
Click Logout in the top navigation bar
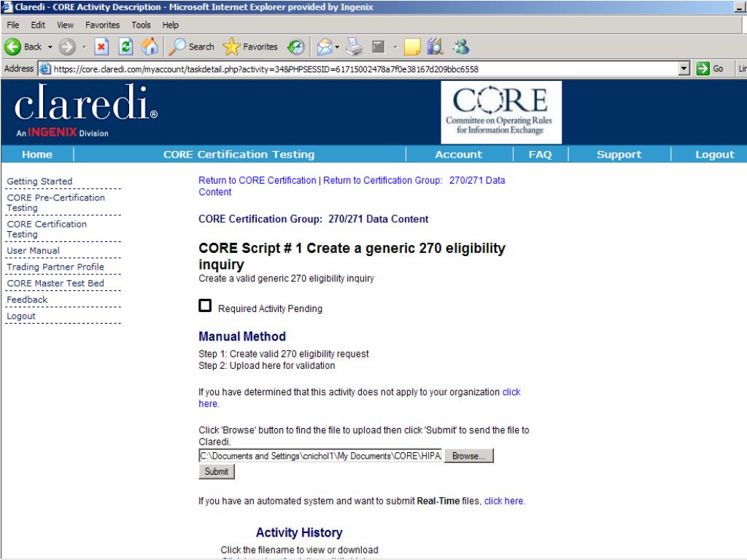[x=715, y=155]
